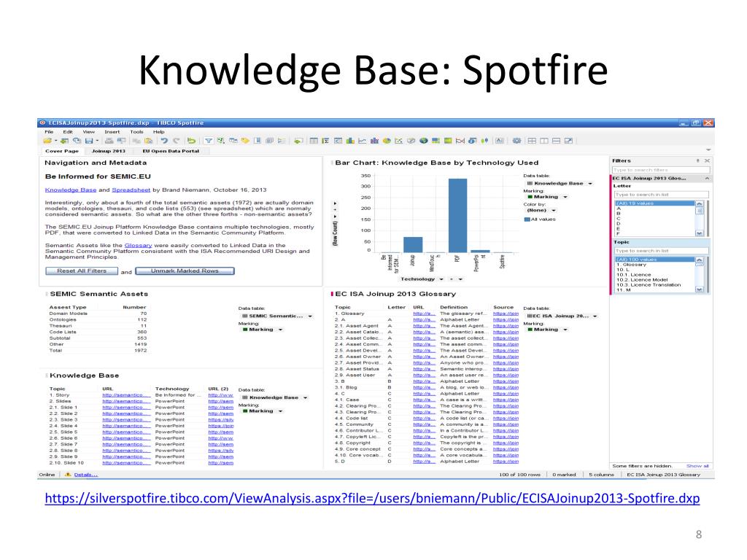747x560 pixels.
Task: Insert a Text Area icon
Action: pos(500,141)
